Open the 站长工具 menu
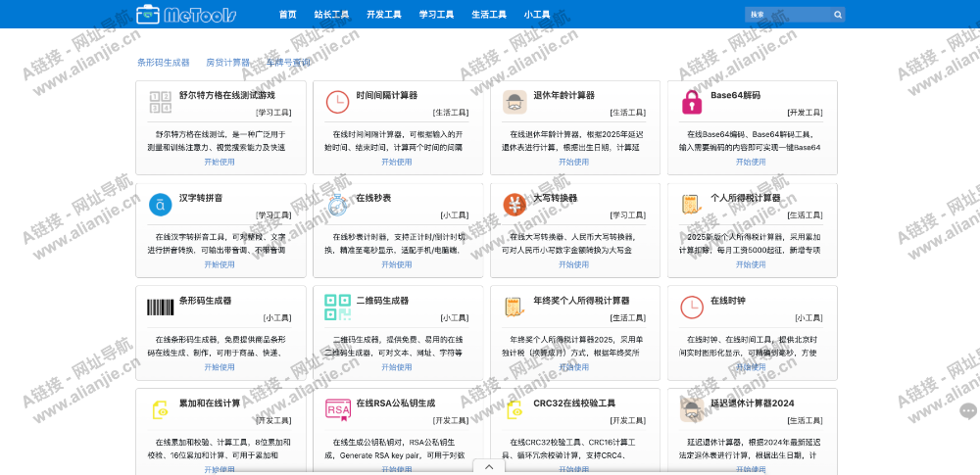Image resolution: width=980 pixels, height=475 pixels. [331, 15]
